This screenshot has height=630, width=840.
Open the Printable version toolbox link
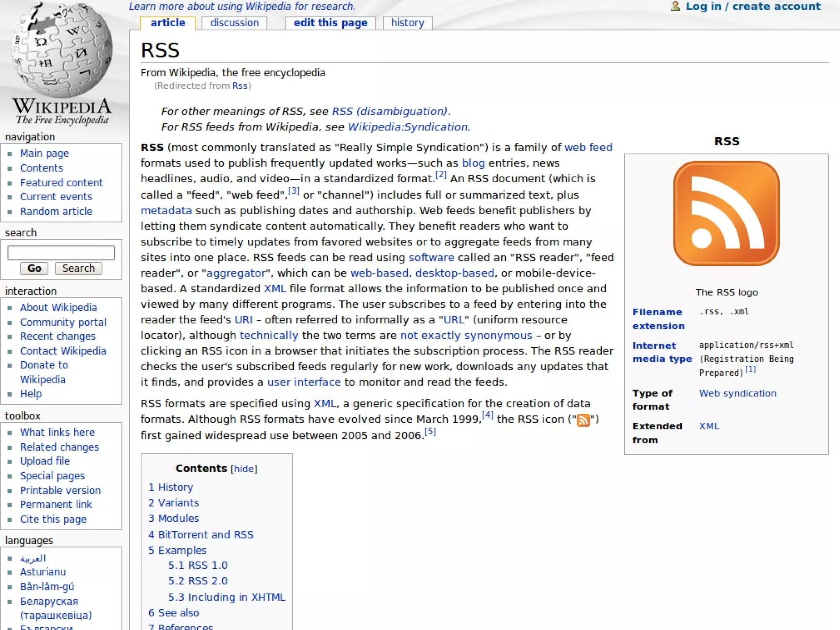[x=60, y=490]
